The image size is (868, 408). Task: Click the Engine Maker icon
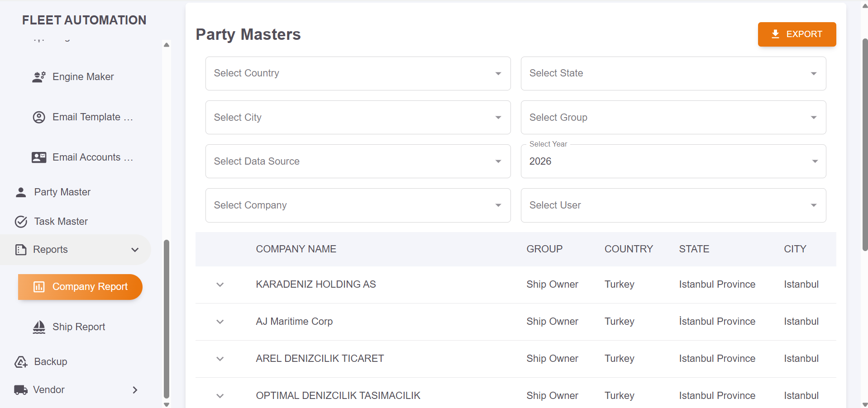pyautogui.click(x=39, y=76)
